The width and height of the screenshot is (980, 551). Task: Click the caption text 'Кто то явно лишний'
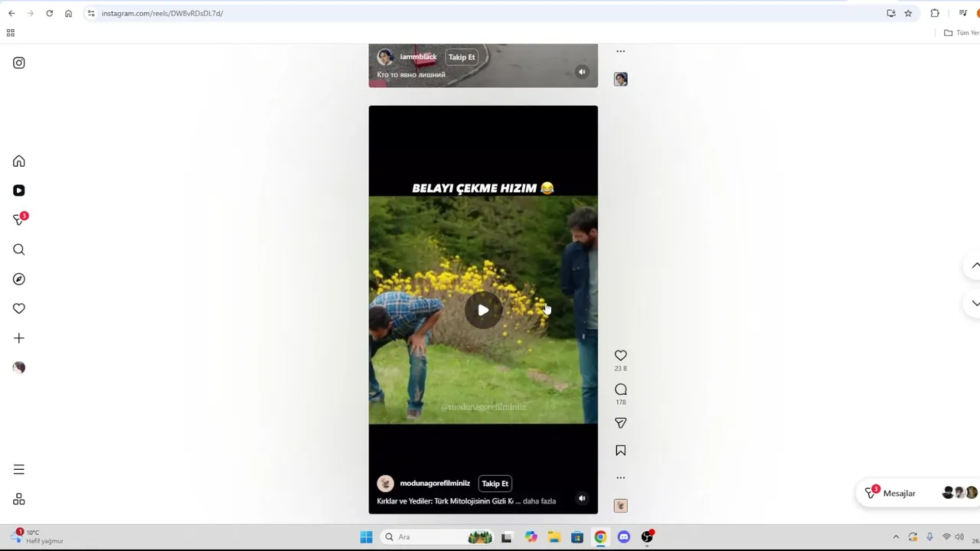click(411, 75)
